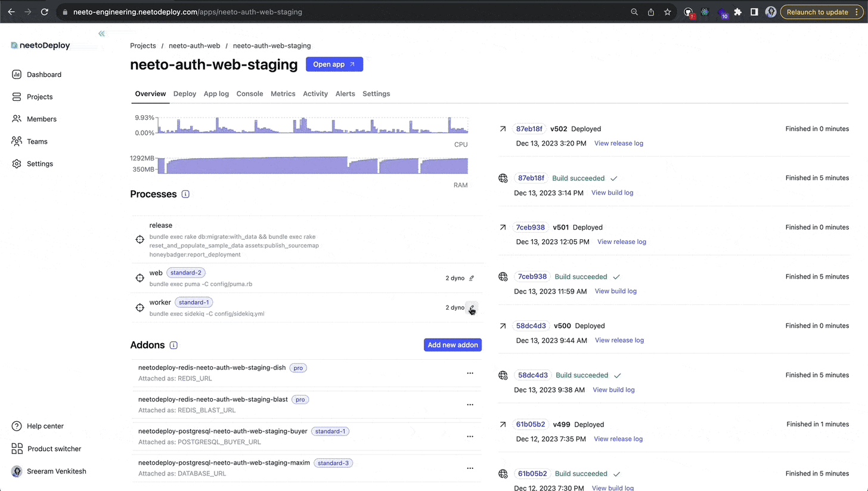Open the Product switcher
The width and height of the screenshot is (868, 491).
46,449
